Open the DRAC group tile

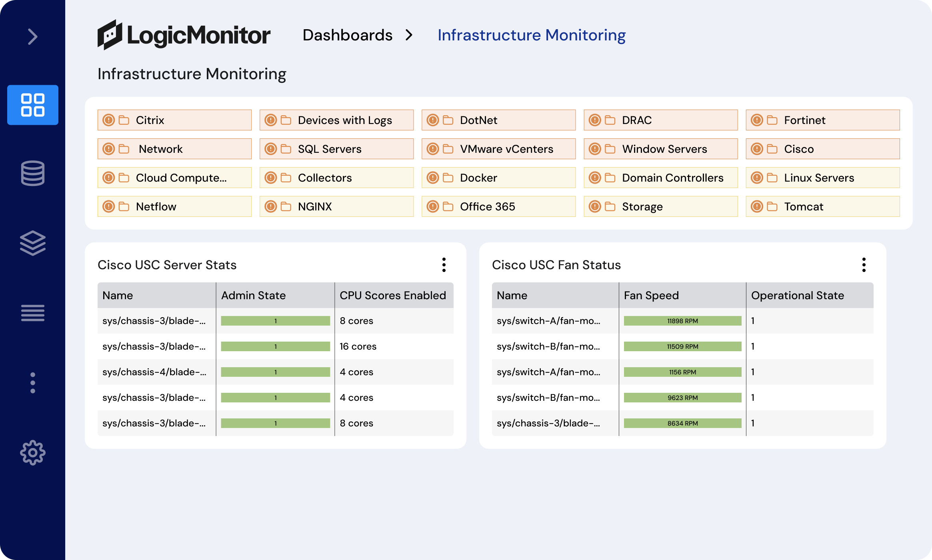click(660, 120)
